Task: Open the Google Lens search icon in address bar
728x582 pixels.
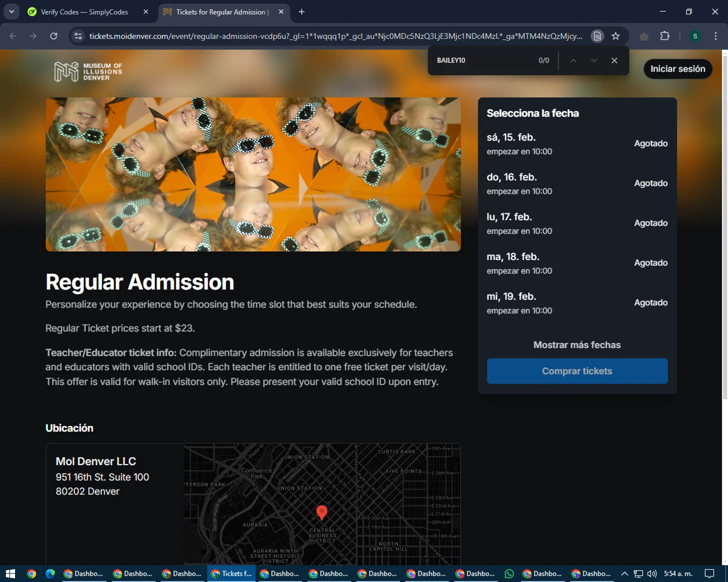Action: [x=597, y=36]
